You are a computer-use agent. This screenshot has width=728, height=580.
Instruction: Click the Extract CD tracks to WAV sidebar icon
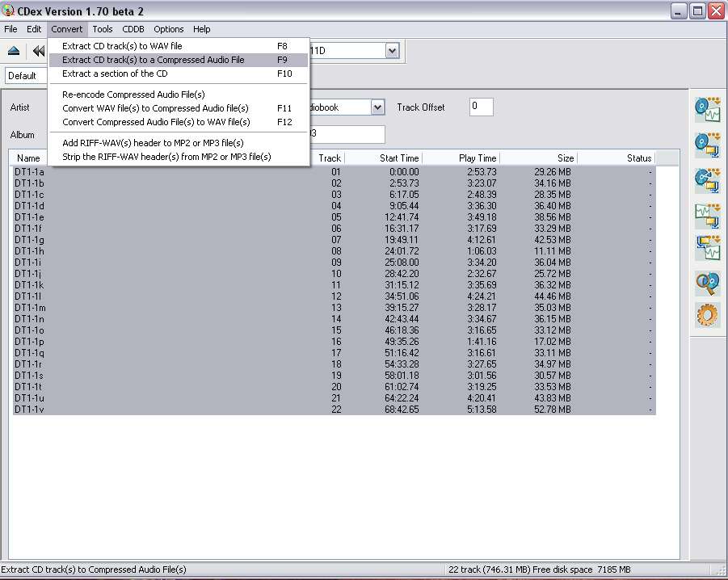707,110
